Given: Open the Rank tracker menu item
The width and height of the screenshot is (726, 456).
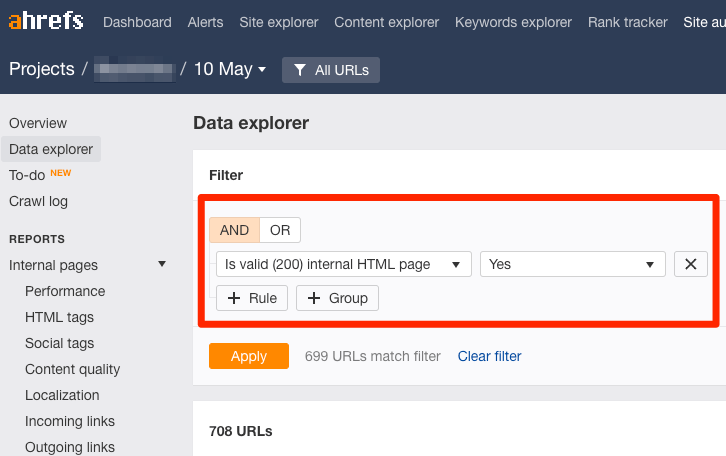Looking at the screenshot, I should tap(627, 22).
